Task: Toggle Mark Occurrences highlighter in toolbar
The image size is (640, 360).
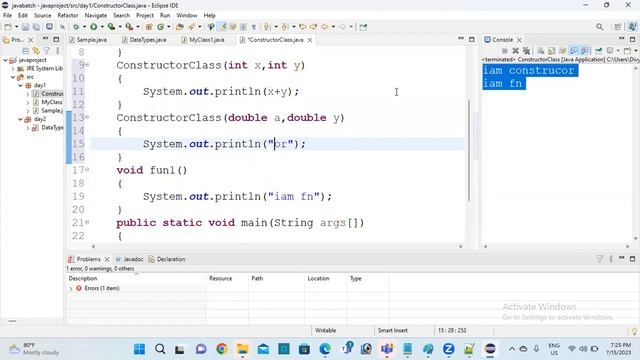Action: pos(222,27)
